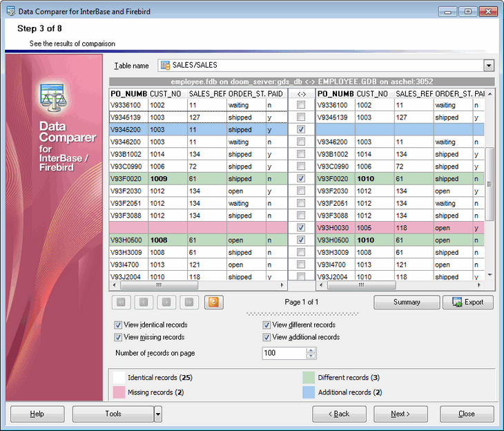Uncheck sync checkbox for missing V93H0030 row
Viewport: 504px width, 431px height.
[x=301, y=228]
